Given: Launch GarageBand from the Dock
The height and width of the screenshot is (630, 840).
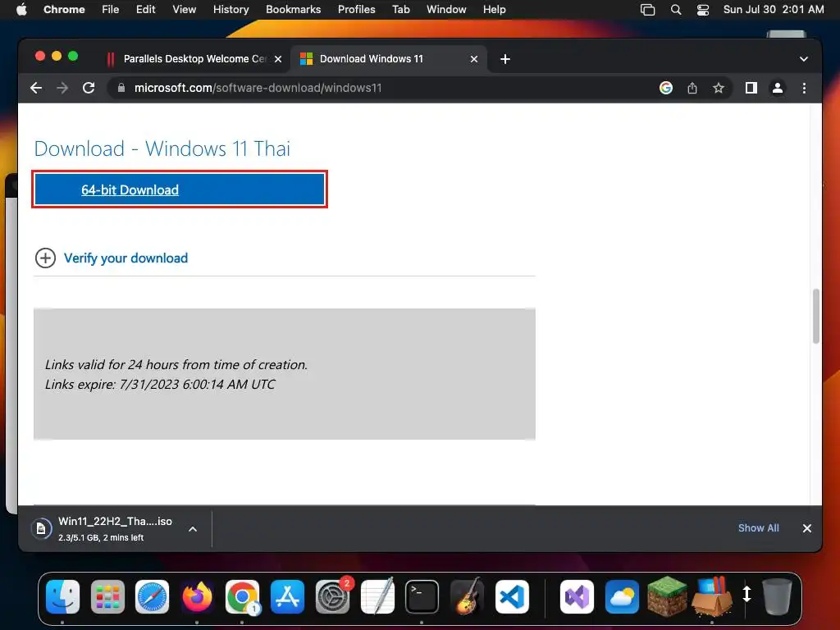Looking at the screenshot, I should point(467,596).
